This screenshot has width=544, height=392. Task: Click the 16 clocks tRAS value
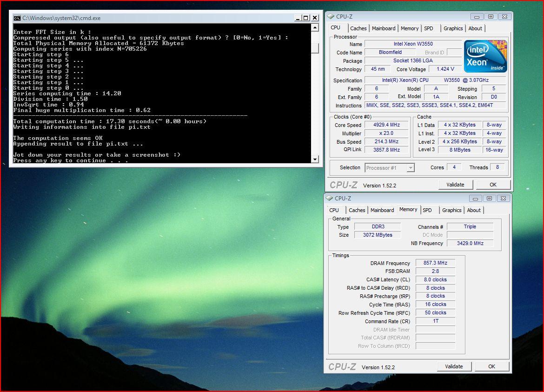click(x=435, y=304)
